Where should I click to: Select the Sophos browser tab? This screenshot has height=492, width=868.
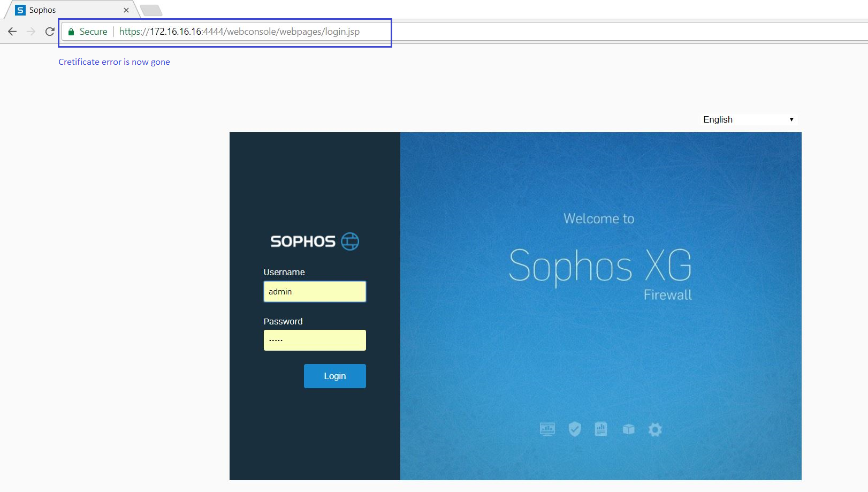[x=72, y=10]
